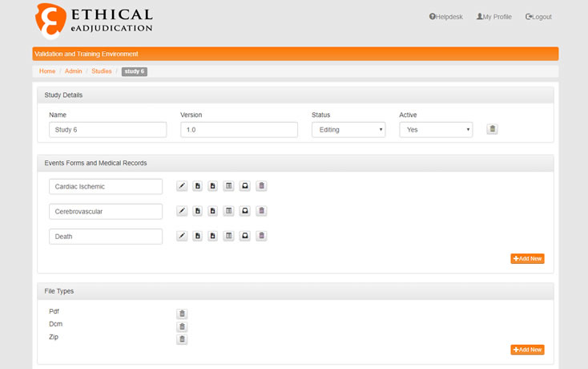This screenshot has width=588, height=369.
Task: Click the table layout icon in Death row
Action: tap(229, 236)
